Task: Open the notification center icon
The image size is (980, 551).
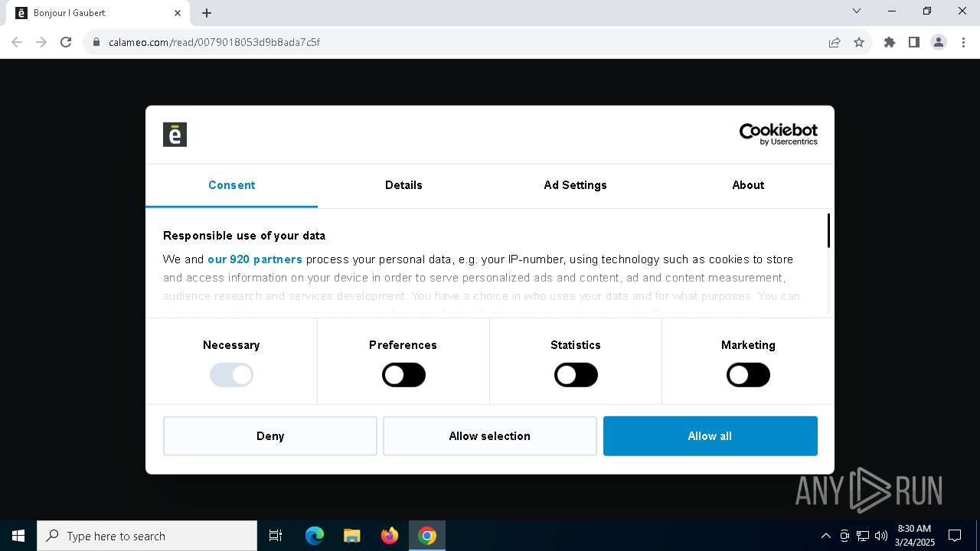Action: [x=955, y=536]
